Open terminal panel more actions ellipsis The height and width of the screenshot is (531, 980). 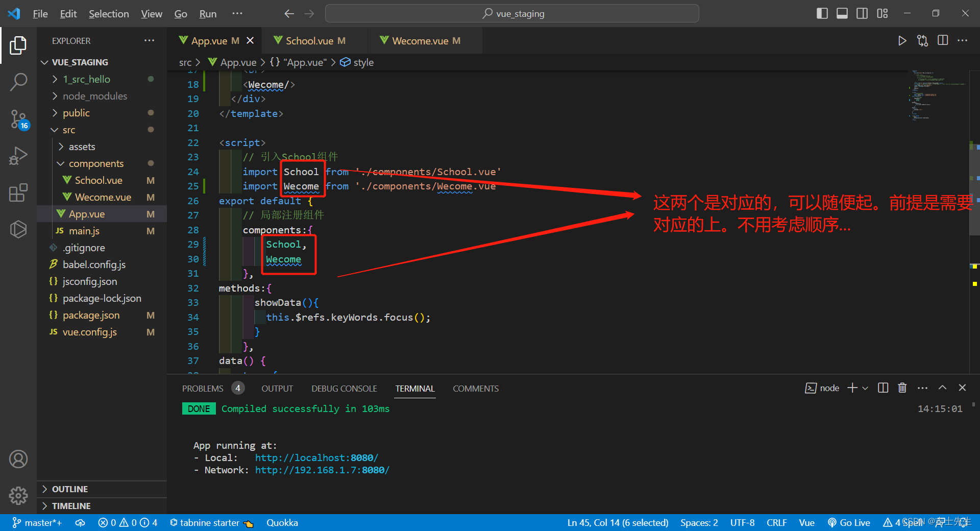(x=922, y=388)
